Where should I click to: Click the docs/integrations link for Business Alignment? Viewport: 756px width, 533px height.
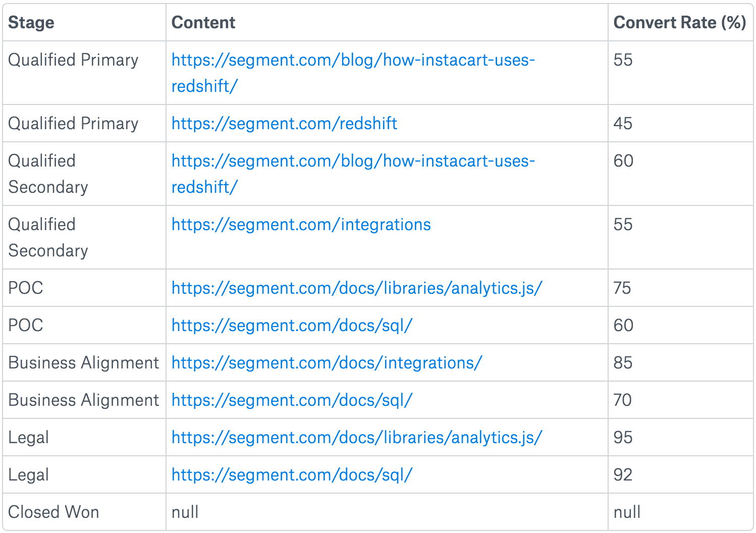coord(327,363)
